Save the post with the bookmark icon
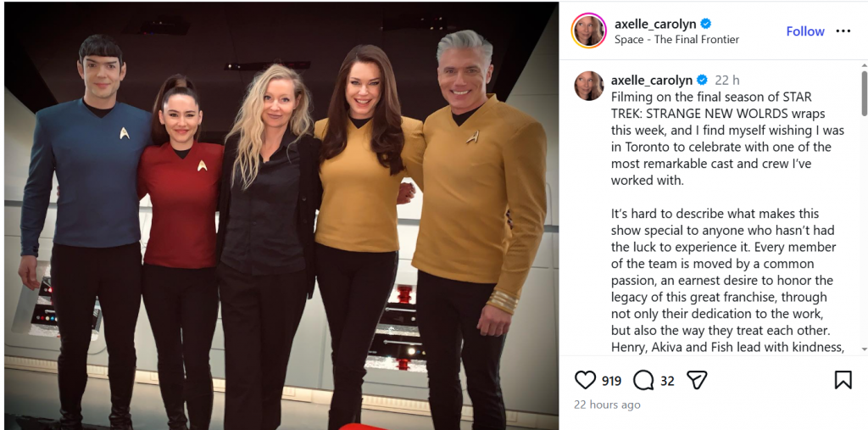 [843, 380]
